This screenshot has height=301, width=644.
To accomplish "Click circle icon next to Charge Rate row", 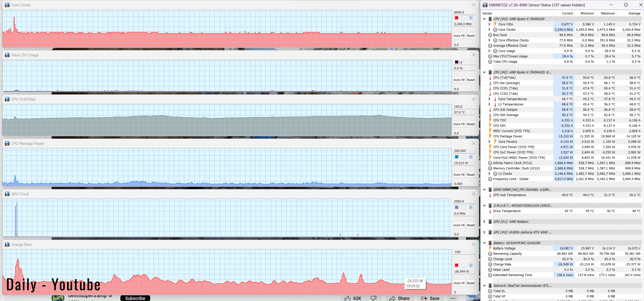I will pos(490,264).
